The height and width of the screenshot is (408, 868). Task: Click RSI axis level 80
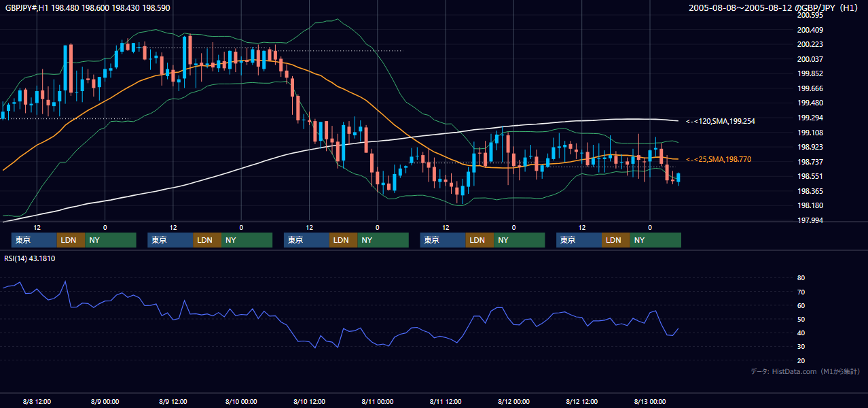(801, 278)
